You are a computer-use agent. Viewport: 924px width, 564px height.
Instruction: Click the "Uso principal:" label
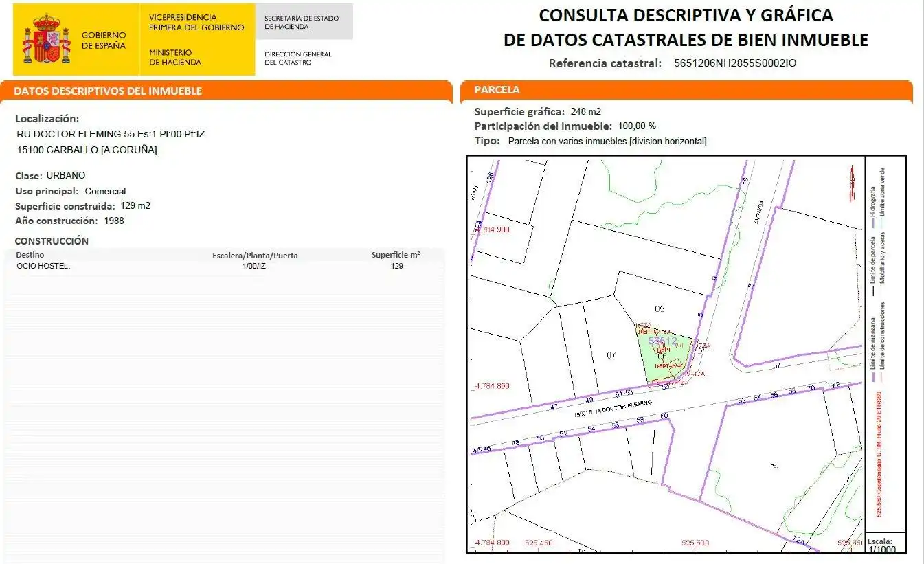tap(47, 192)
